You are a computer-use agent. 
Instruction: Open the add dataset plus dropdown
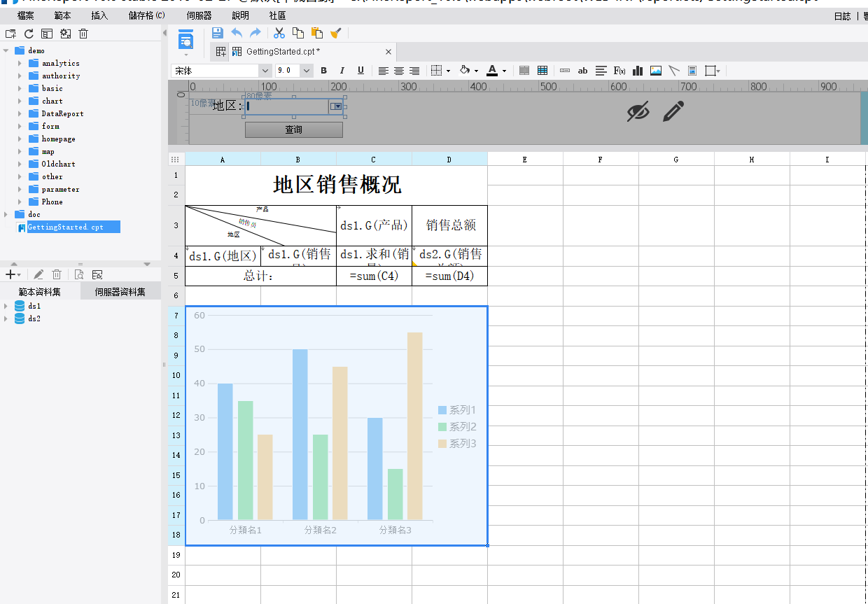(13, 274)
